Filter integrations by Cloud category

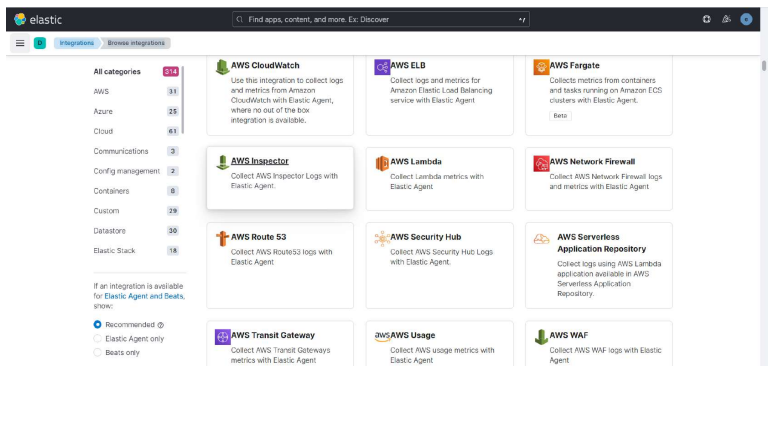coord(135,131)
